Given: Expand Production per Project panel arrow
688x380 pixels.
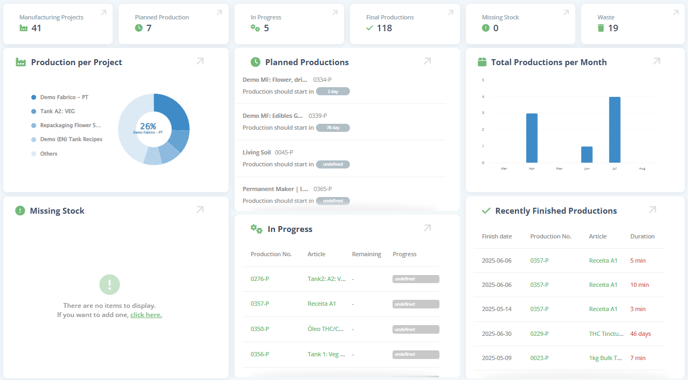Looking at the screenshot, I should [200, 61].
